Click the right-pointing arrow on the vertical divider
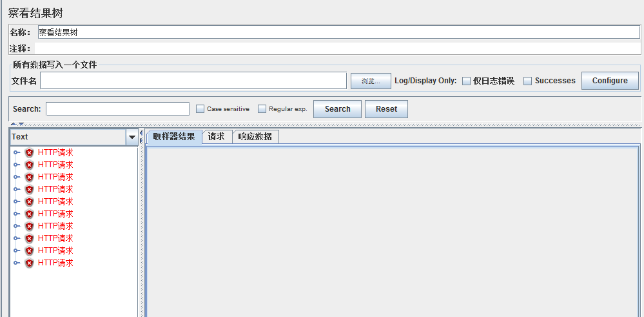Image resolution: width=644 pixels, height=317 pixels. (x=141, y=140)
